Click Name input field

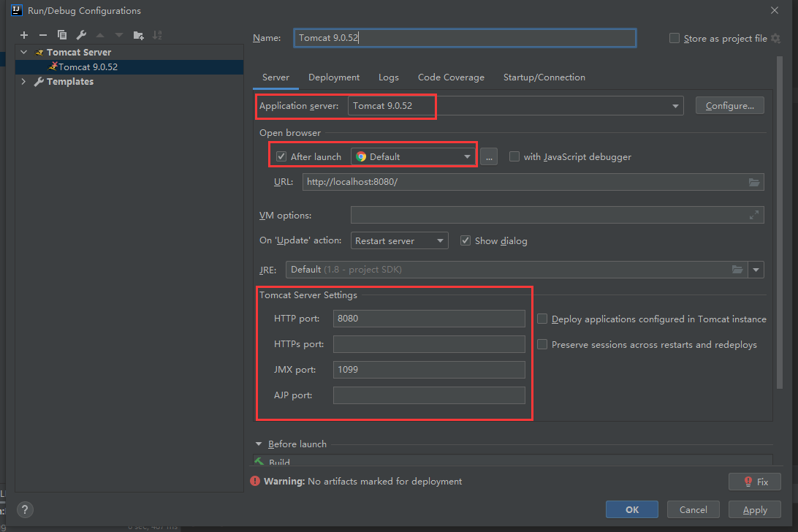pyautogui.click(x=465, y=38)
